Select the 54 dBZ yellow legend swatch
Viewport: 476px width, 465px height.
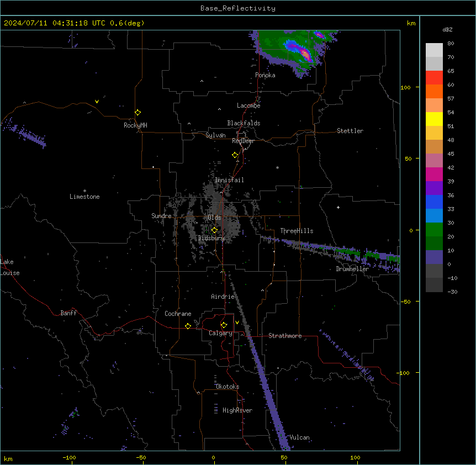click(434, 119)
